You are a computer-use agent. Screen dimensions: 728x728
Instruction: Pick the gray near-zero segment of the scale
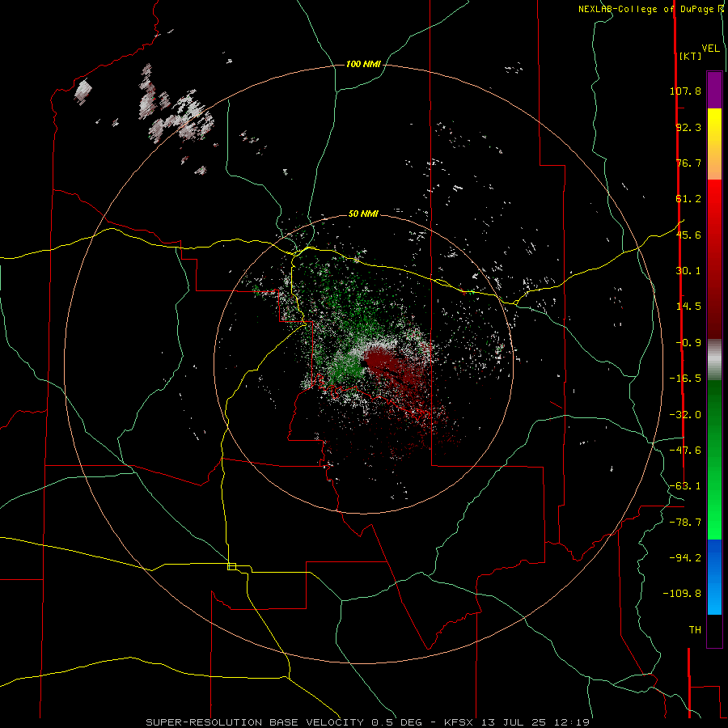[x=714, y=359]
